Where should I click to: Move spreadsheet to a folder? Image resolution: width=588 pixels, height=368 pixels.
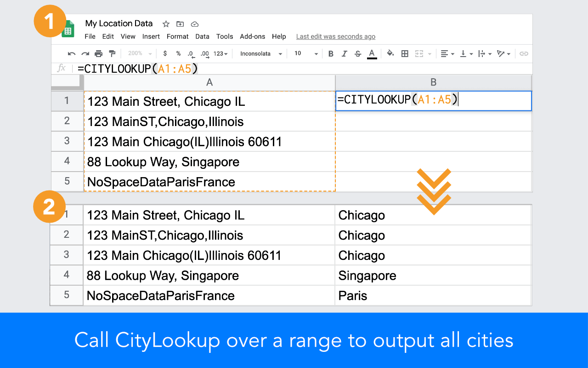[180, 24]
